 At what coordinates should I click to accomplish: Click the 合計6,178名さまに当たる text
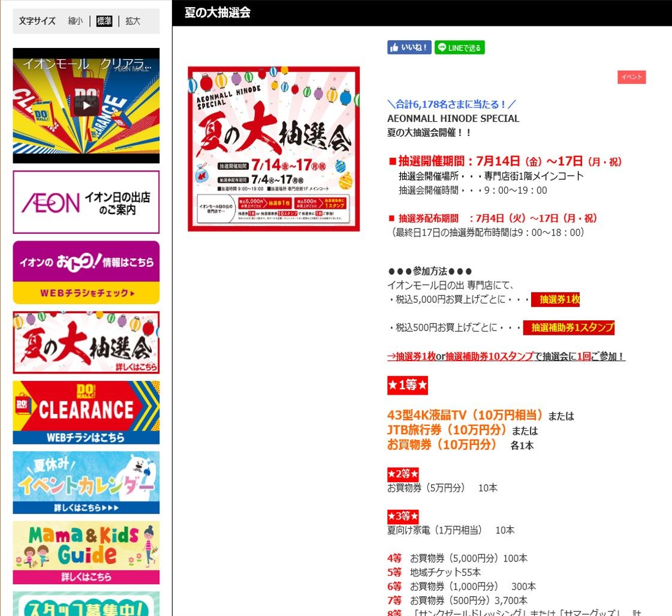(x=452, y=104)
